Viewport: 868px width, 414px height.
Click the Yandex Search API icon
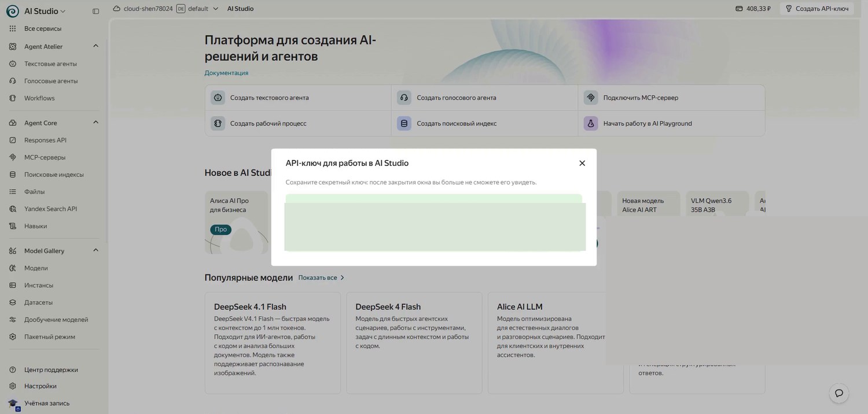point(13,209)
